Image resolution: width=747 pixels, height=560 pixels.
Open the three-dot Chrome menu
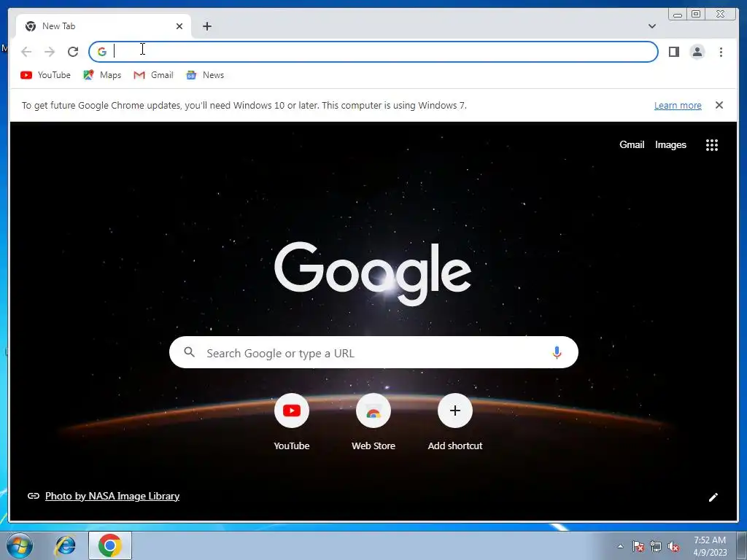coord(721,52)
